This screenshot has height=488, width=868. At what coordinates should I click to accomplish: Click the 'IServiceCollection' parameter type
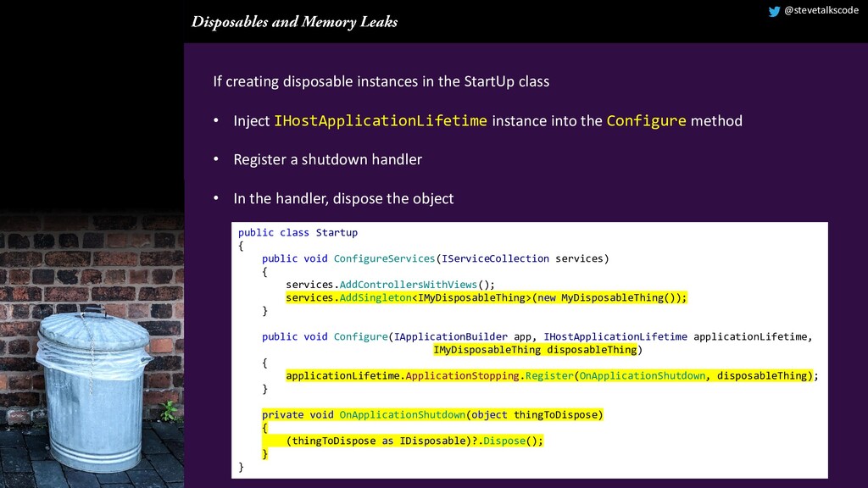click(x=495, y=258)
